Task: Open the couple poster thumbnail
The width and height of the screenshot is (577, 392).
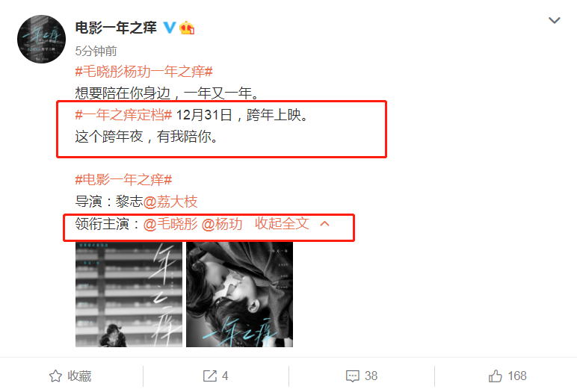Action: 240,294
